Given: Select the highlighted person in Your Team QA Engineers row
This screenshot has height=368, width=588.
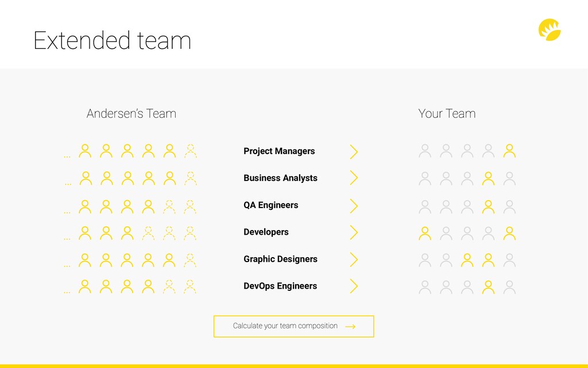Looking at the screenshot, I should (x=488, y=206).
